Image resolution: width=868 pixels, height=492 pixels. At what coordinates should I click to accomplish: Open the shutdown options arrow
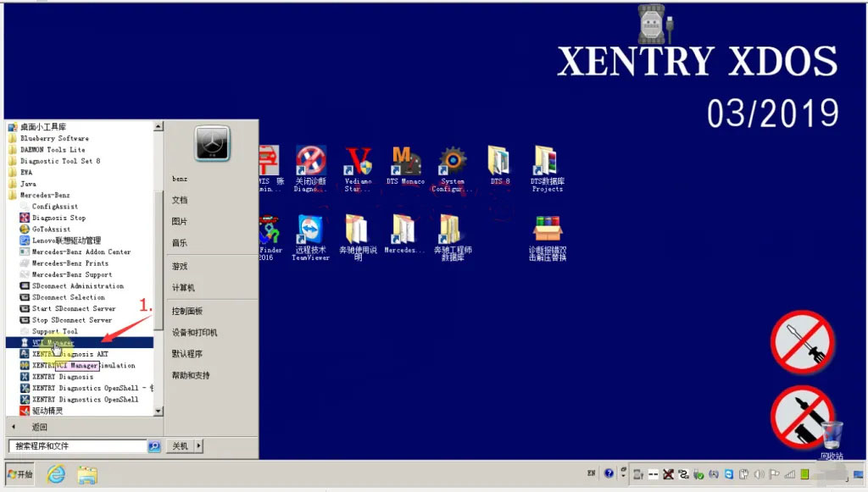click(198, 445)
